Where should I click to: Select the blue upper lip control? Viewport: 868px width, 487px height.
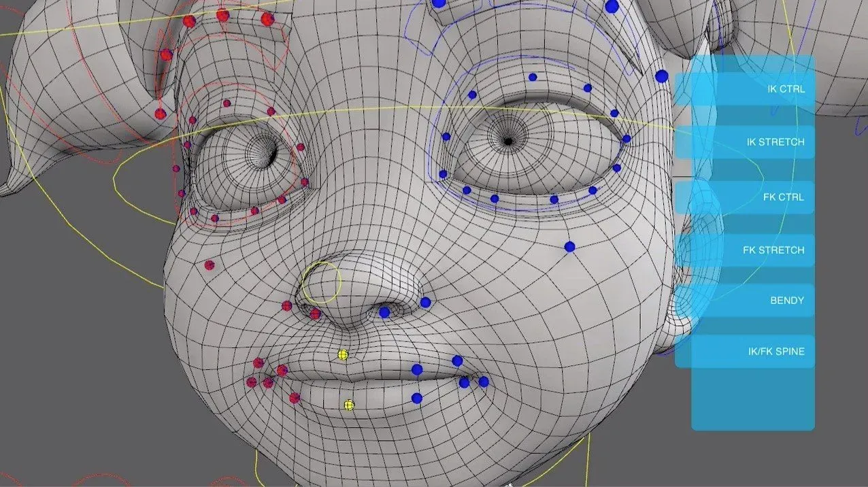click(x=417, y=369)
